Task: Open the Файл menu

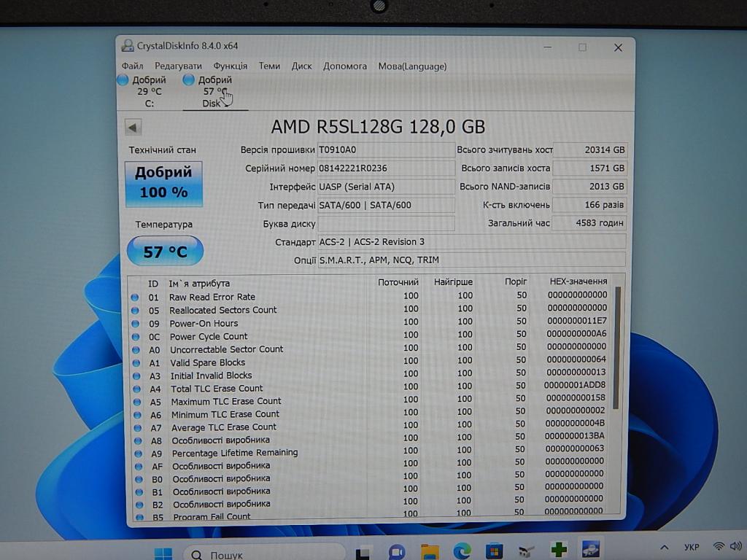Action: click(132, 66)
